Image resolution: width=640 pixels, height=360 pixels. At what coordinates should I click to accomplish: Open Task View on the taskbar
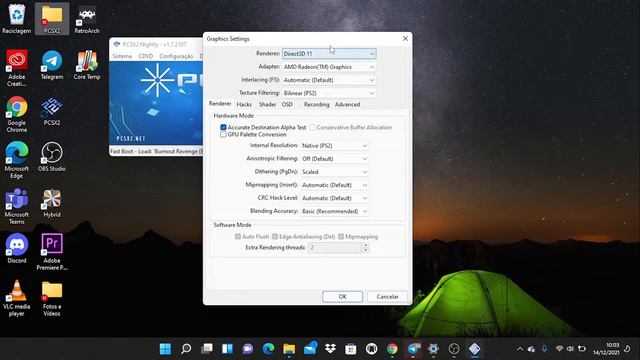207,349
